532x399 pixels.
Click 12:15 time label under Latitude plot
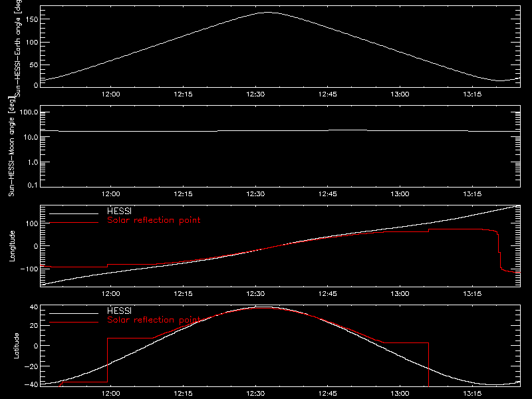click(183, 394)
